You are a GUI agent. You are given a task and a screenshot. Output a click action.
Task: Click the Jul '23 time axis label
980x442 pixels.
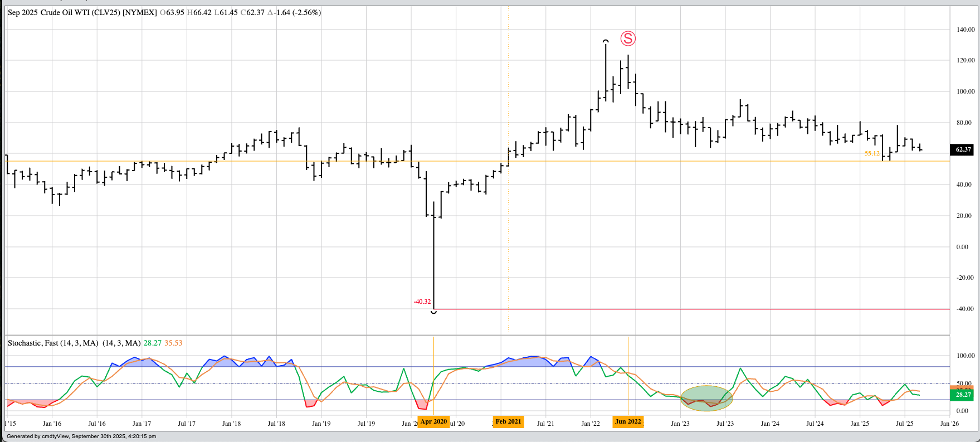(725, 424)
